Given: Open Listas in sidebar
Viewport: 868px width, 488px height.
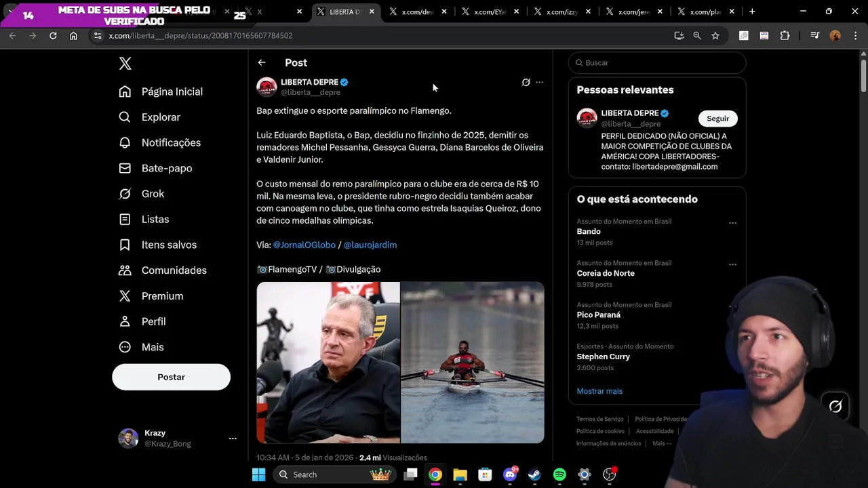Looking at the screenshot, I should point(143,220).
